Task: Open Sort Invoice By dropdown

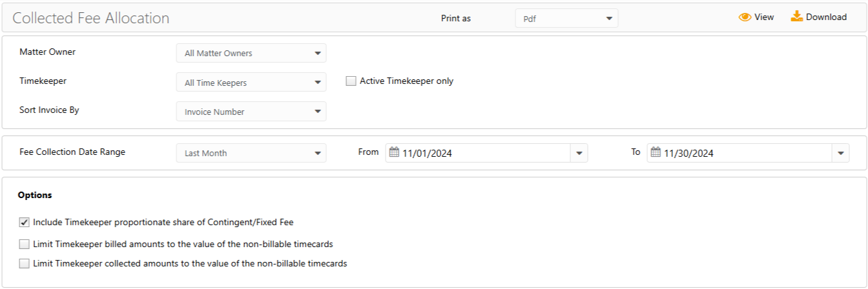Action: tap(251, 112)
